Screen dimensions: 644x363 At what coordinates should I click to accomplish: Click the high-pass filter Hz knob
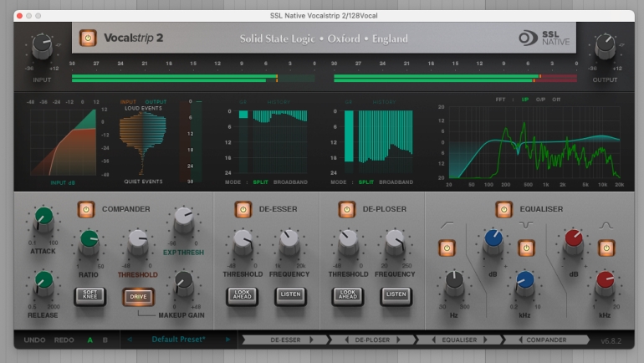pyautogui.click(x=454, y=283)
